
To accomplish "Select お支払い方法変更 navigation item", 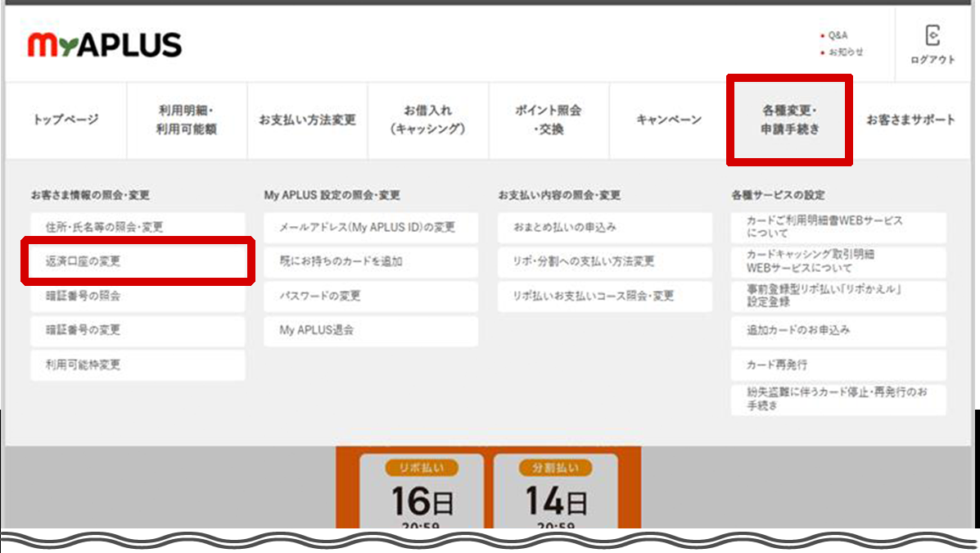I will click(307, 120).
